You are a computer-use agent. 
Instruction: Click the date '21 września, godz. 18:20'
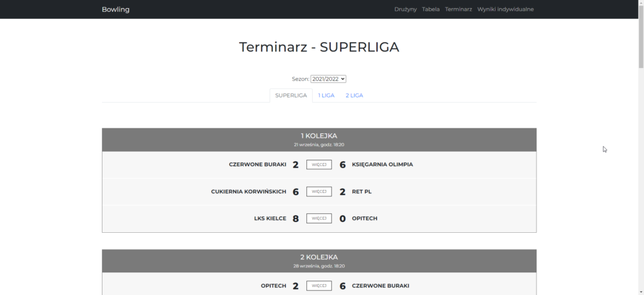[319, 145]
